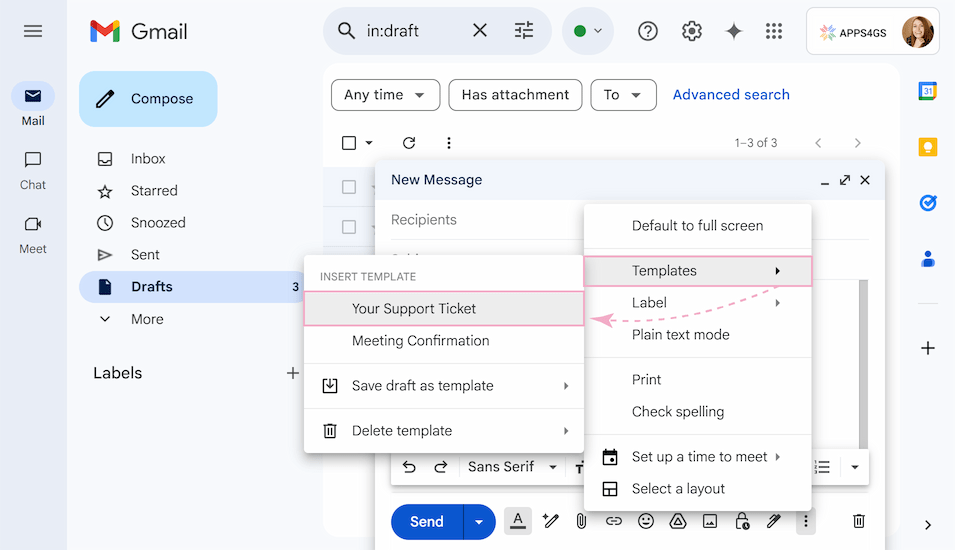Viewport: 955px width, 550px height.
Task: Insert emoji using the smiley icon
Action: tap(646, 521)
